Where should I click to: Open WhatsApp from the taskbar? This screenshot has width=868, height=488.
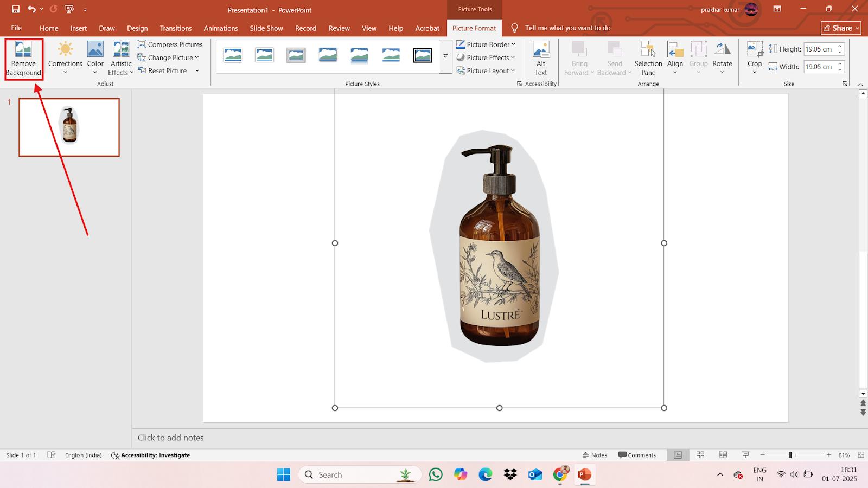coord(436,474)
